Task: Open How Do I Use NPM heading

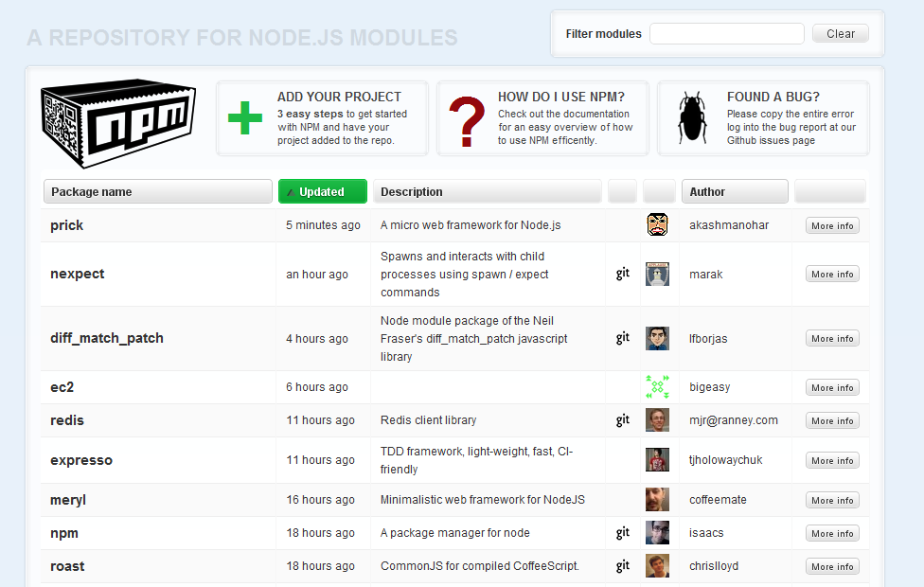Action: (x=561, y=97)
